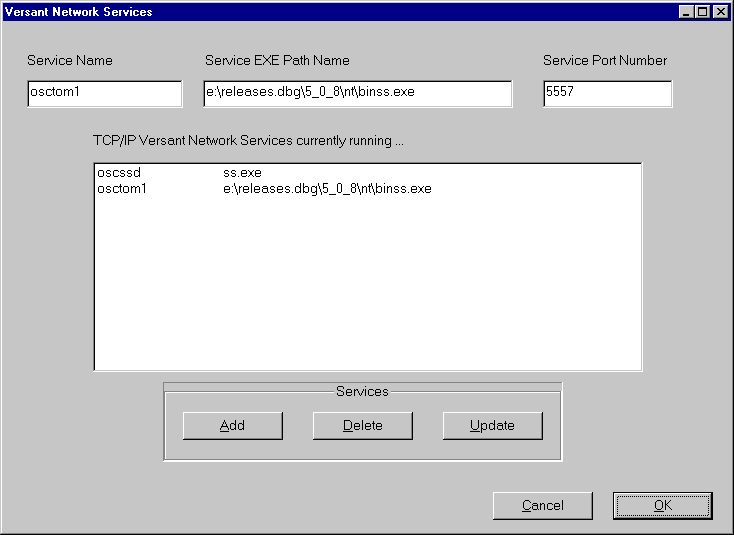734x535 pixels.
Task: Close the Versant Network Services window
Action: click(x=721, y=12)
